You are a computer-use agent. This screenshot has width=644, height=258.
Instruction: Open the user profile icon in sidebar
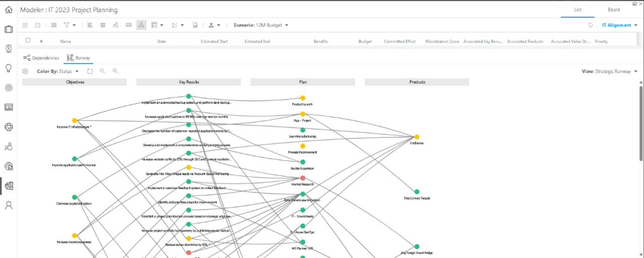(x=8, y=205)
